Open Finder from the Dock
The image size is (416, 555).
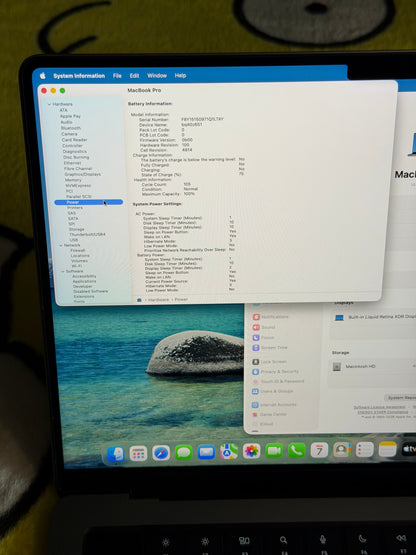pyautogui.click(x=115, y=454)
